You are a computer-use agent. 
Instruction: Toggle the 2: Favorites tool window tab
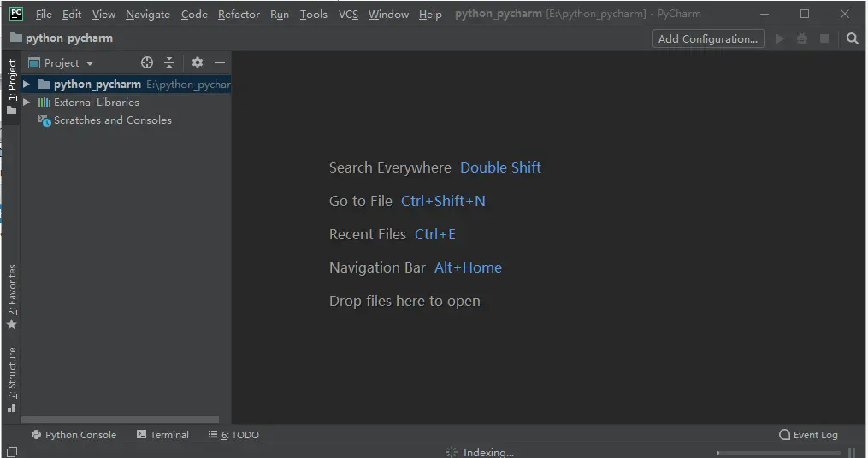pyautogui.click(x=12, y=297)
